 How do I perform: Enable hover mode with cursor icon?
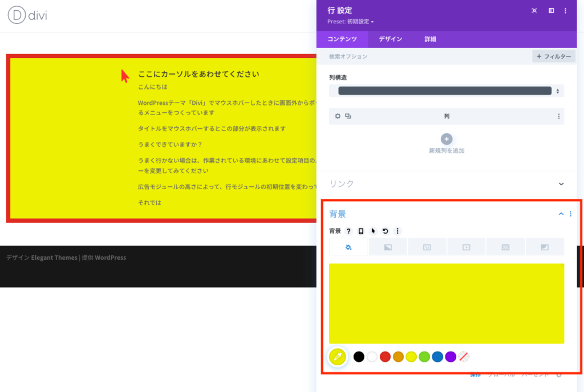pos(374,231)
